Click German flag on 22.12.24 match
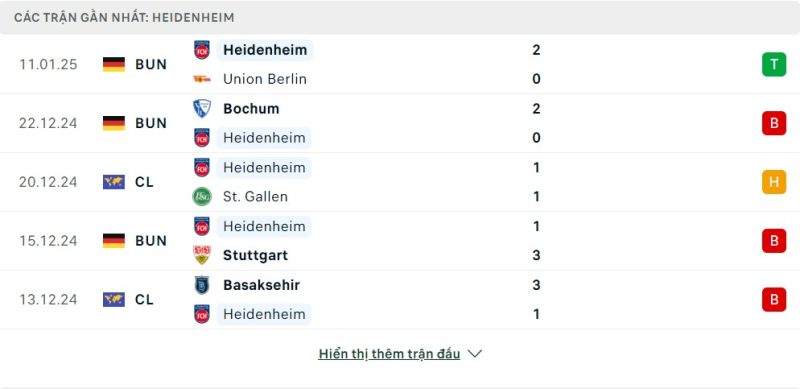Image resolution: width=800 pixels, height=389 pixels. 114,123
